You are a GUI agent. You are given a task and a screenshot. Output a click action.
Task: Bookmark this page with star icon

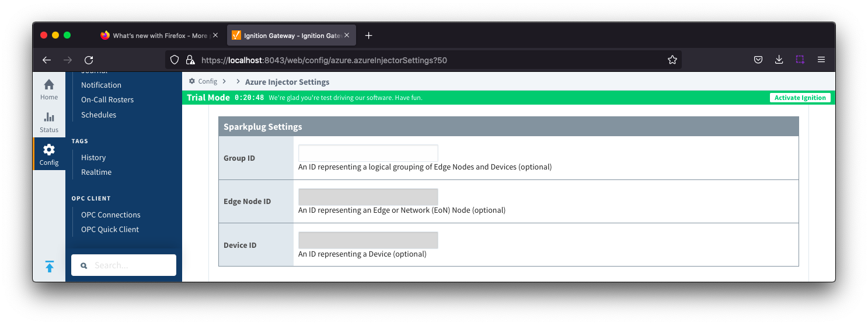(672, 60)
